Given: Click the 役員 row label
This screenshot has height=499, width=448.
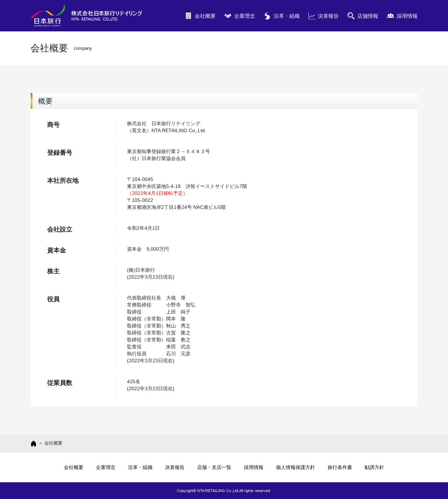Looking at the screenshot, I should tap(53, 299).
